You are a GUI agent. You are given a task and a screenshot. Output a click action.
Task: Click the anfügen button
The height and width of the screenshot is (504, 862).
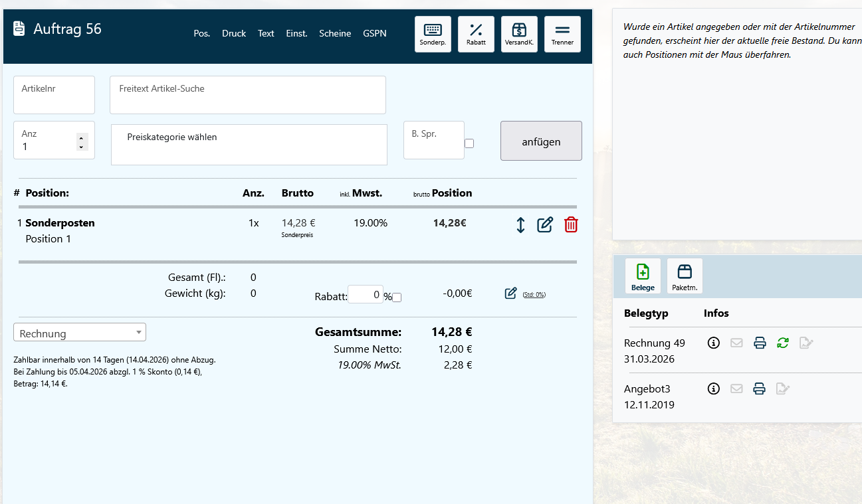coord(541,141)
